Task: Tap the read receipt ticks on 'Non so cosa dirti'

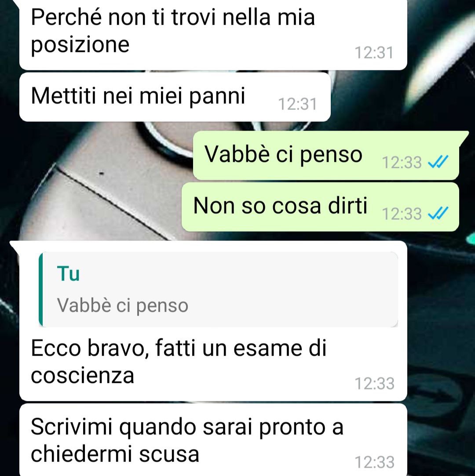Action: click(x=438, y=213)
